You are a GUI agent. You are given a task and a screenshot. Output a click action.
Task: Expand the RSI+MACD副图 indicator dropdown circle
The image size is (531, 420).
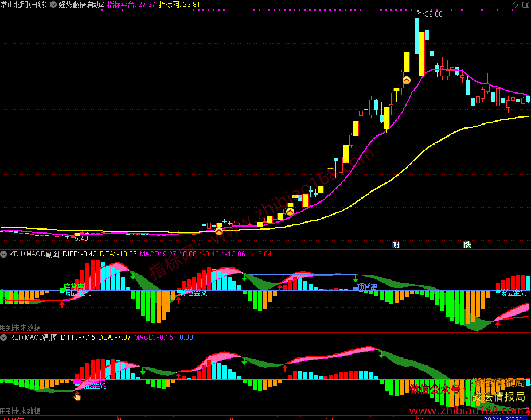pos(3,337)
